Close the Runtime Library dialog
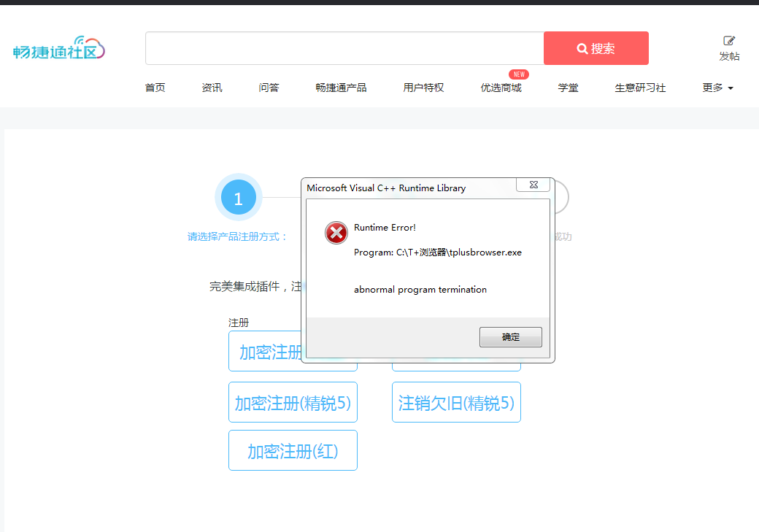759x532 pixels. coord(533,185)
